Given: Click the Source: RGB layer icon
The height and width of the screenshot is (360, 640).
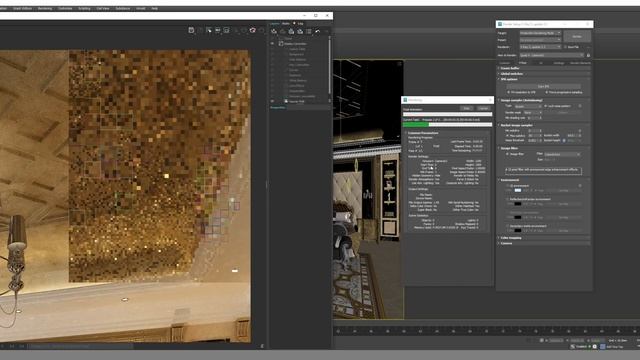Looking at the screenshot, I should click(x=286, y=101).
